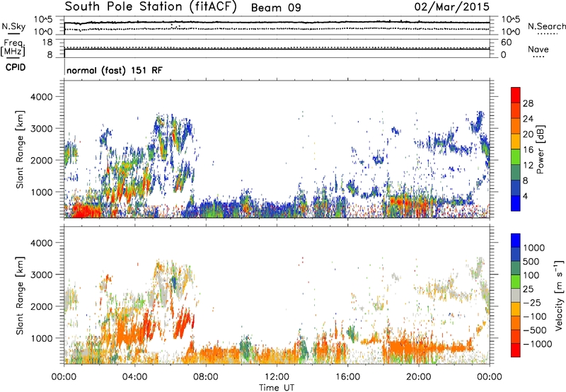Click the bright blue bottom Power colorbar segment

pyautogui.click(x=516, y=203)
